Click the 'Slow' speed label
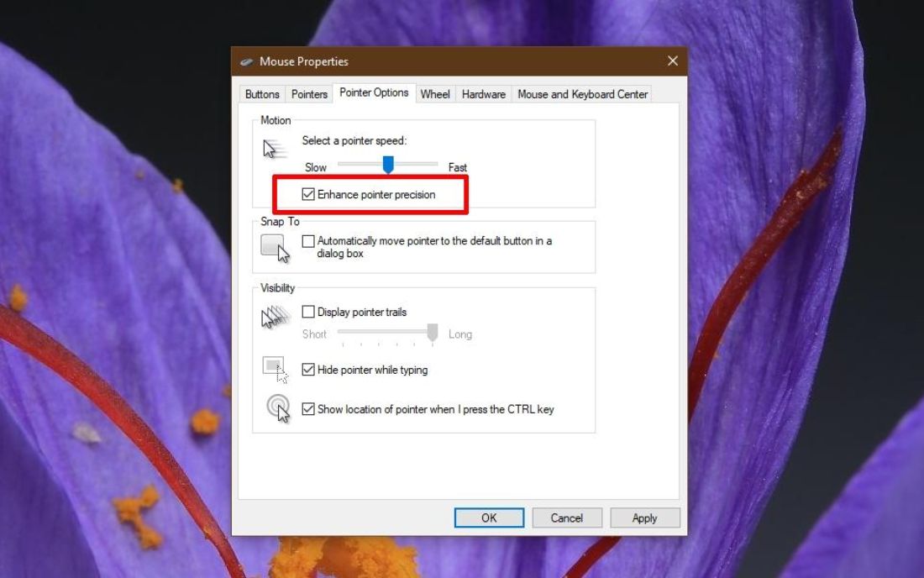The width and height of the screenshot is (924, 578). click(x=316, y=167)
